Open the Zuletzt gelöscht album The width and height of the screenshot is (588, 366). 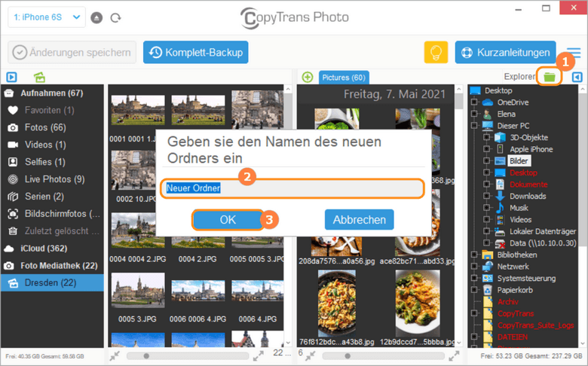52,230
